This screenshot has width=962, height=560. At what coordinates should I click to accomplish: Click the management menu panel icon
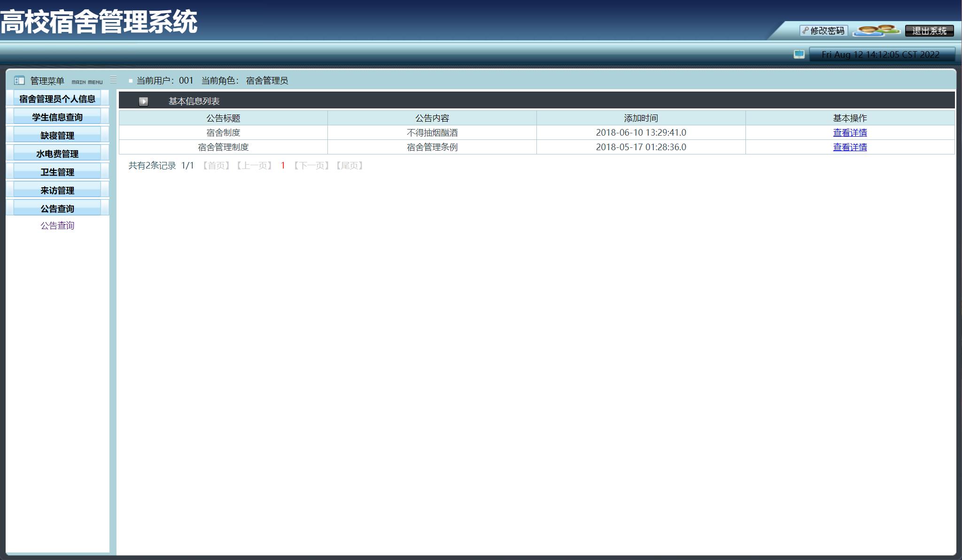tap(19, 81)
